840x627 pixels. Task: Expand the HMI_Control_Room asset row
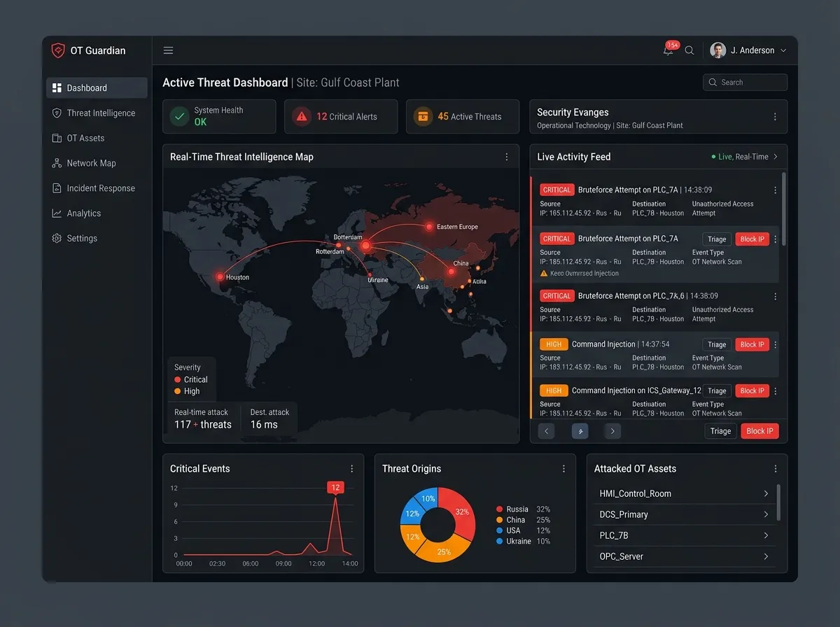pos(685,493)
